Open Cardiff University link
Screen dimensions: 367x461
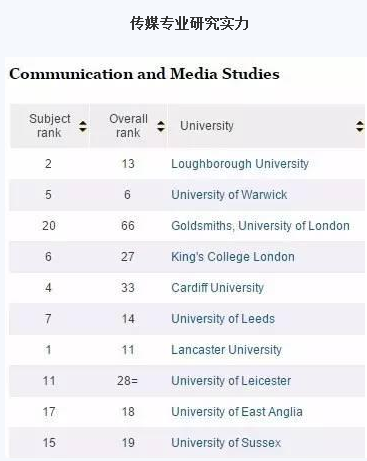click(217, 288)
